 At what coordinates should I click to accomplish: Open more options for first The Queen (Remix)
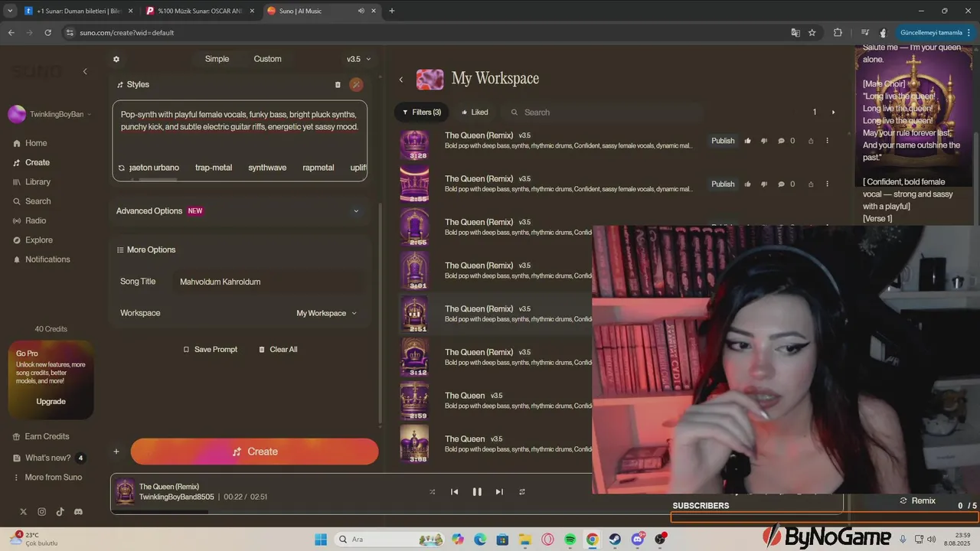[827, 141]
